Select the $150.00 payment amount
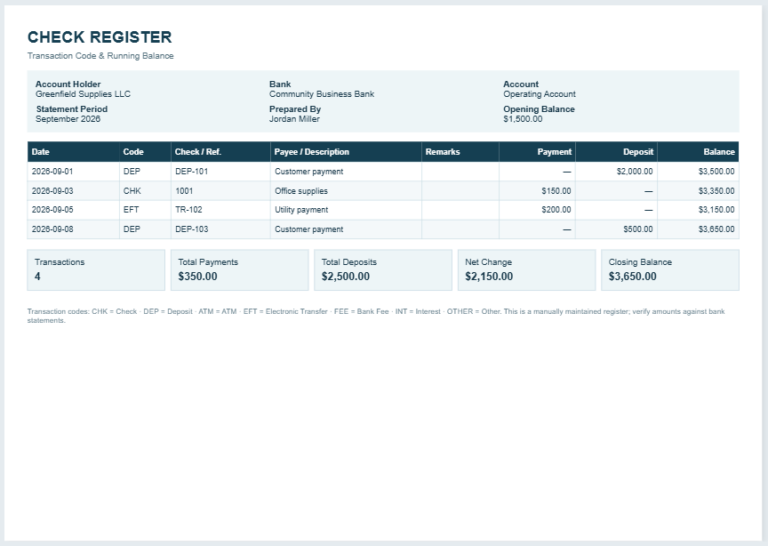The width and height of the screenshot is (768, 546). [556, 191]
